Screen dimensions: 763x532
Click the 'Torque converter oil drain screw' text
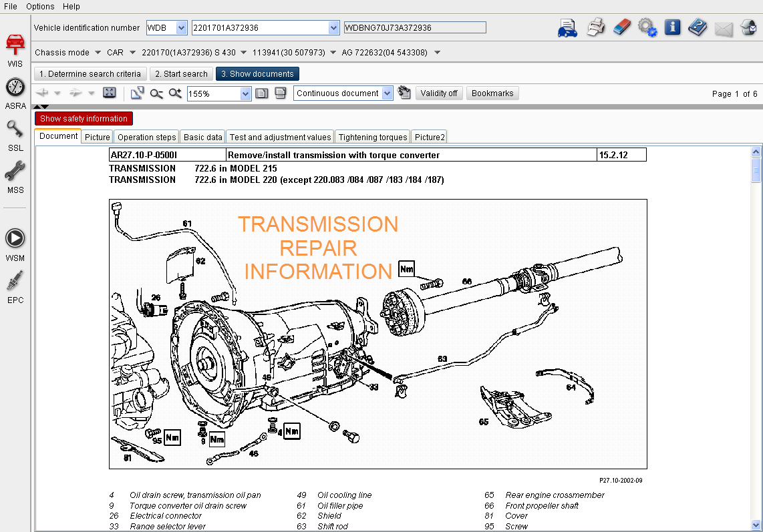point(188,506)
